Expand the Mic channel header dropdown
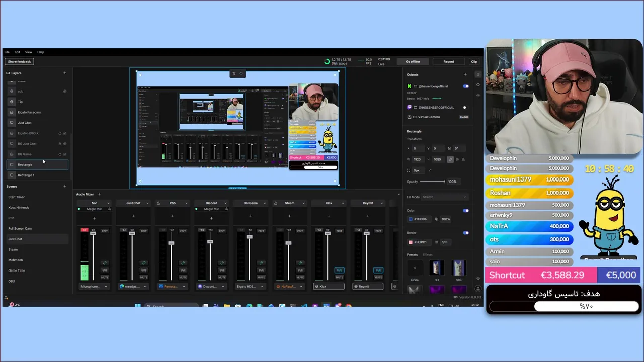 (x=108, y=203)
